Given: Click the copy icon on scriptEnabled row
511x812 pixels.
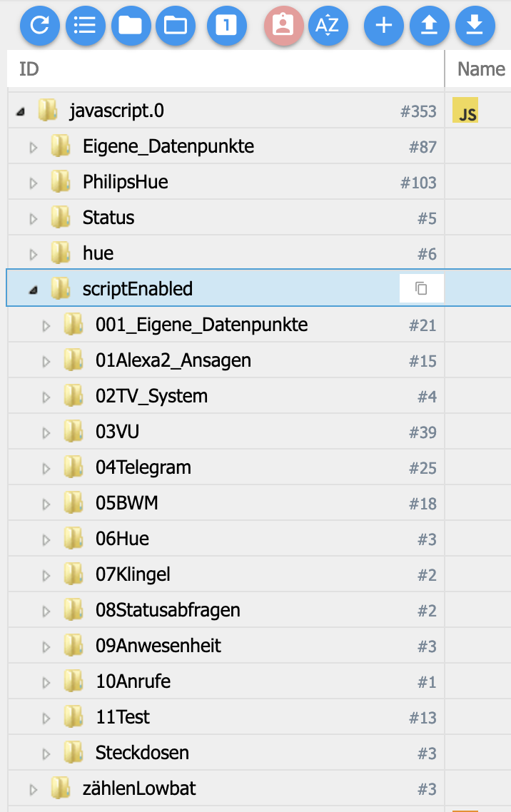Looking at the screenshot, I should [422, 288].
